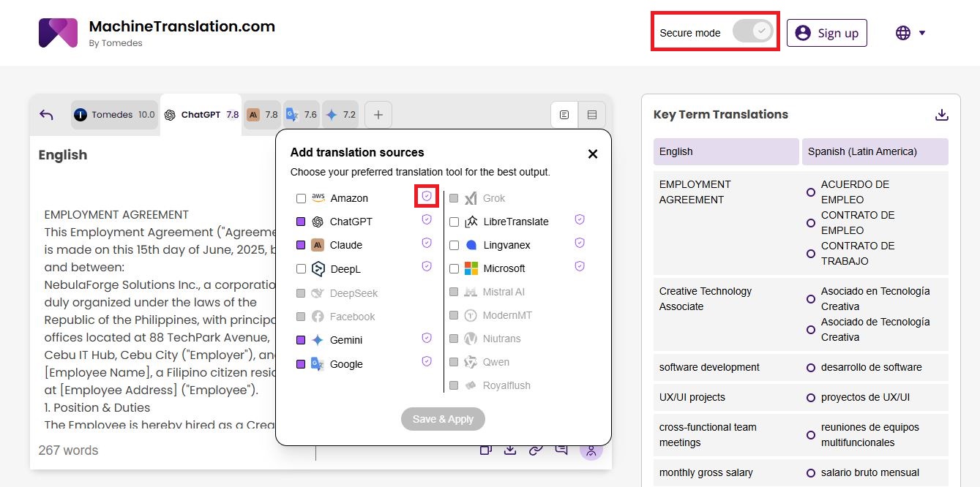Tick the DeepL checkbox
980x487 pixels.
point(301,268)
